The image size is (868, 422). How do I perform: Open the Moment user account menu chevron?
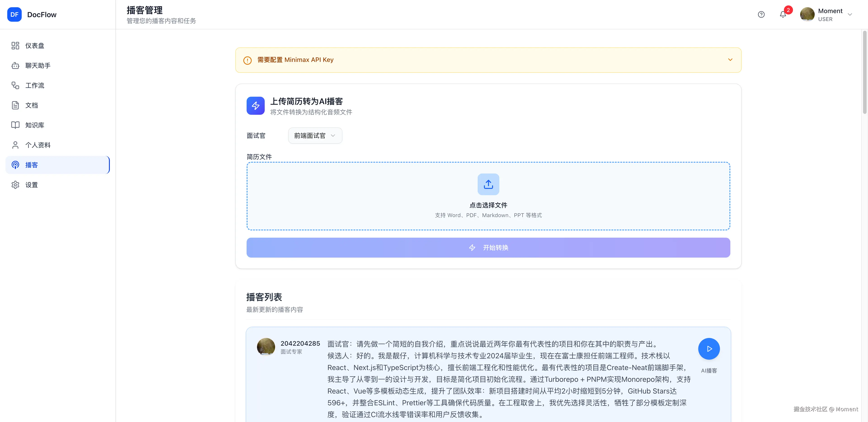click(849, 14)
